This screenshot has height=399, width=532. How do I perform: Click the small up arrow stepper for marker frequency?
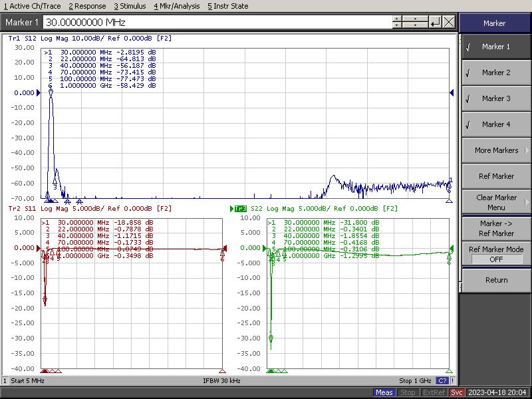click(398, 19)
